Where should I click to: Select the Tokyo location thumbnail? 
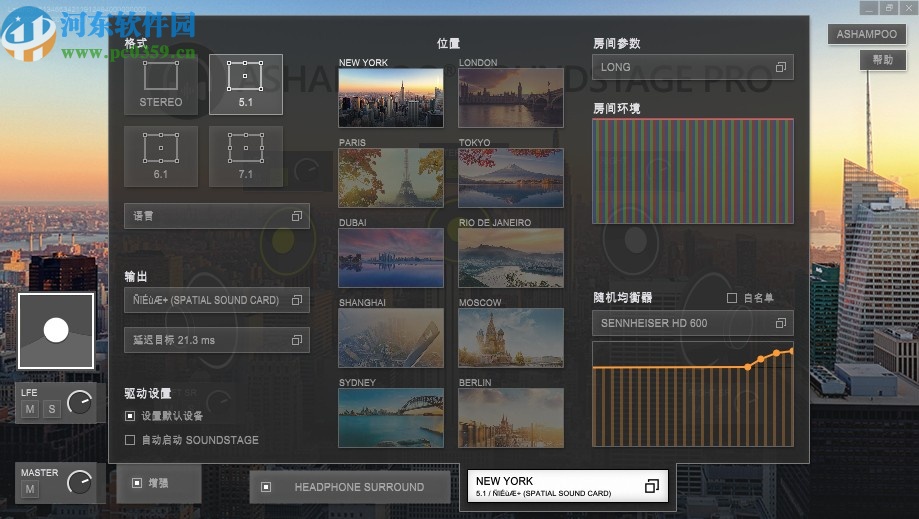pos(510,177)
